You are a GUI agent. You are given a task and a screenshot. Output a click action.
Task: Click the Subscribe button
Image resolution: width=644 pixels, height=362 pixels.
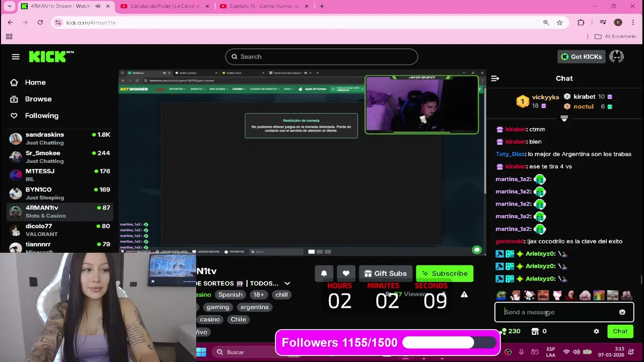click(445, 274)
